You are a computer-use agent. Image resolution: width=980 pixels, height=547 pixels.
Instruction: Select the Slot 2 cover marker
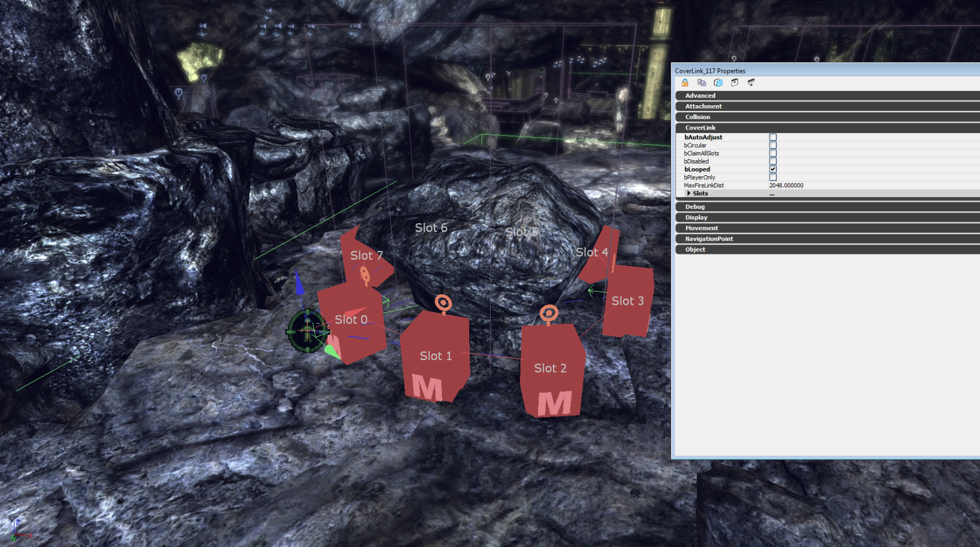[x=550, y=369]
